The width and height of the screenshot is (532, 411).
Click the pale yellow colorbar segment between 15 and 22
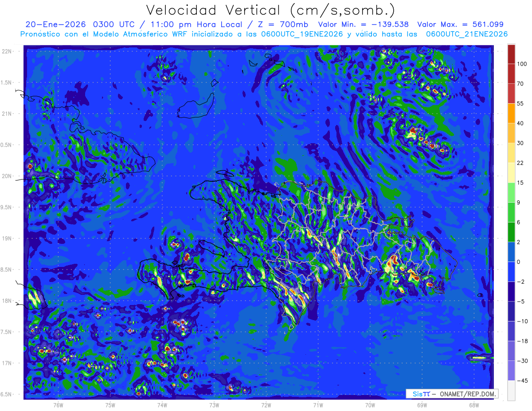pyautogui.click(x=511, y=172)
